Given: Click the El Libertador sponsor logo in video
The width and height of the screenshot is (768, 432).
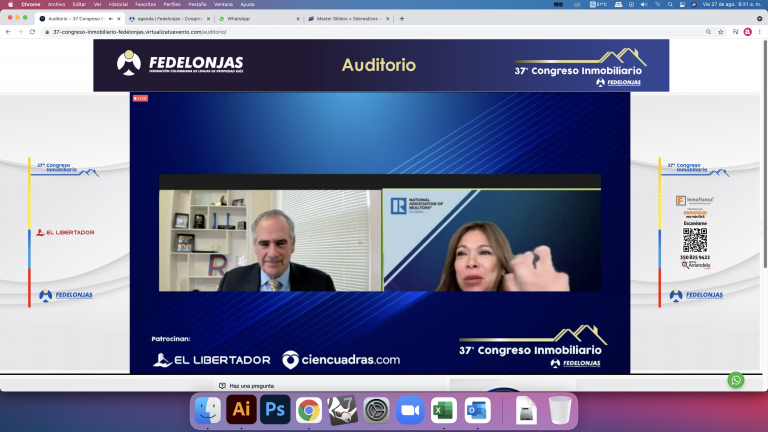Looking at the screenshot, I should [x=212, y=360].
